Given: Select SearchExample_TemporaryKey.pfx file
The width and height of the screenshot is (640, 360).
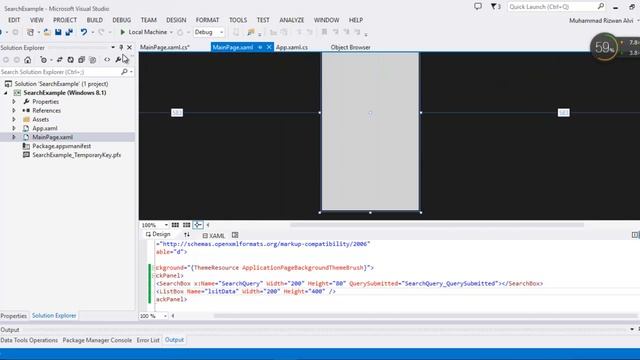Looking at the screenshot, I should (77, 155).
